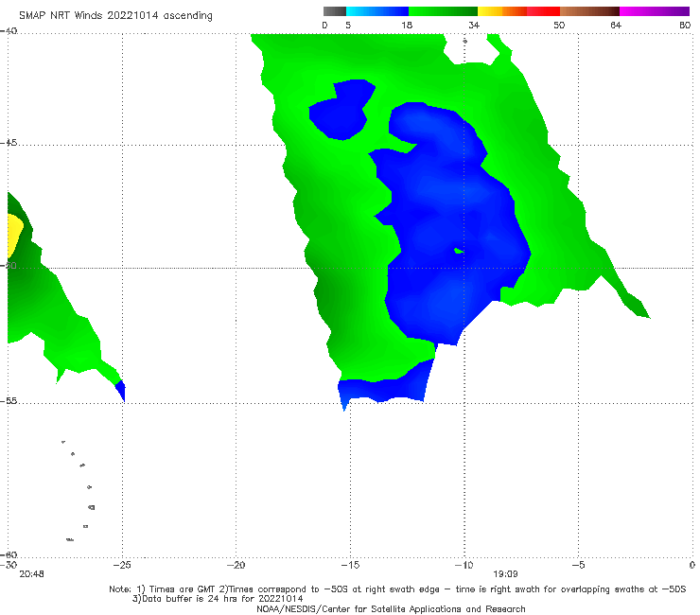Click the yellow high-wind patch at the left map edge
Screen dimensions: 700x615
(x=14, y=236)
